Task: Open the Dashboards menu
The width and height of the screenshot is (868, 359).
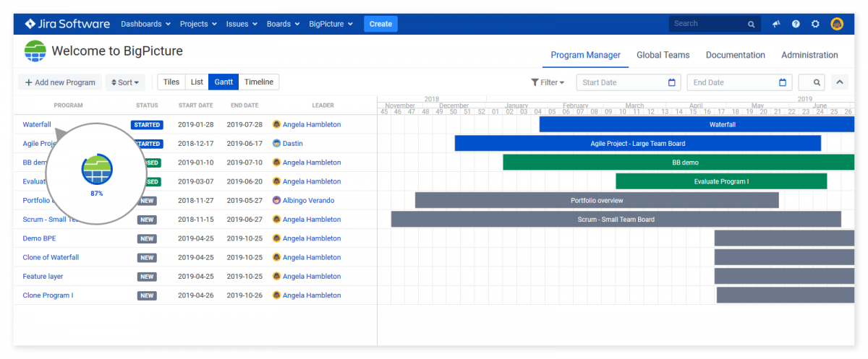Action: (x=145, y=24)
